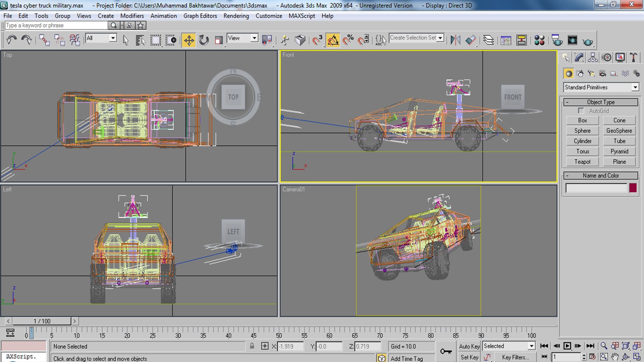
Task: Click the Align tool icon
Action: point(470,40)
